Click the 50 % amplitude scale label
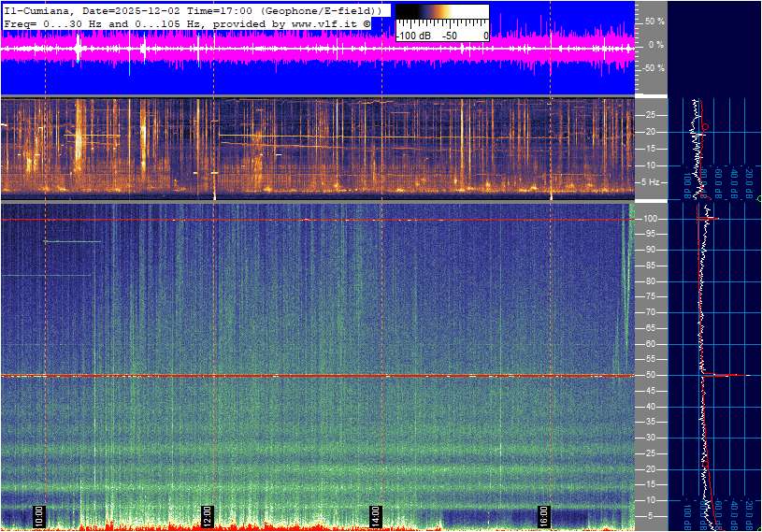 point(654,21)
